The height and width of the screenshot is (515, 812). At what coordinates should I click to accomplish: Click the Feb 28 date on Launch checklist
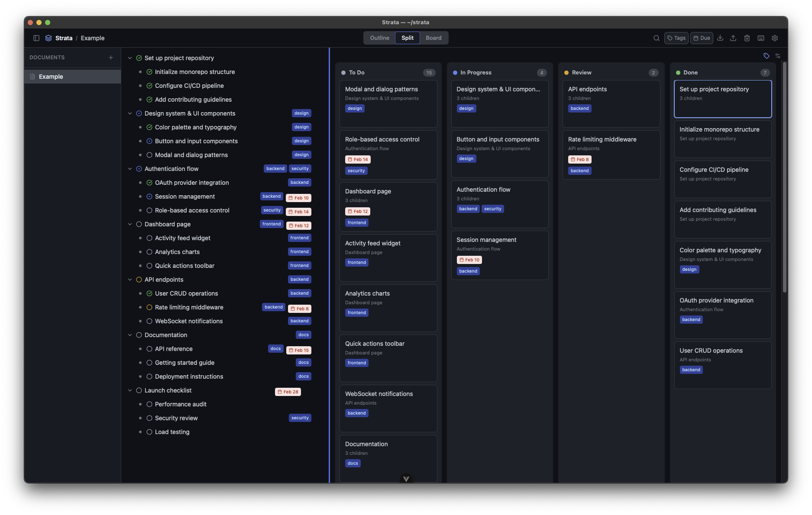click(288, 392)
